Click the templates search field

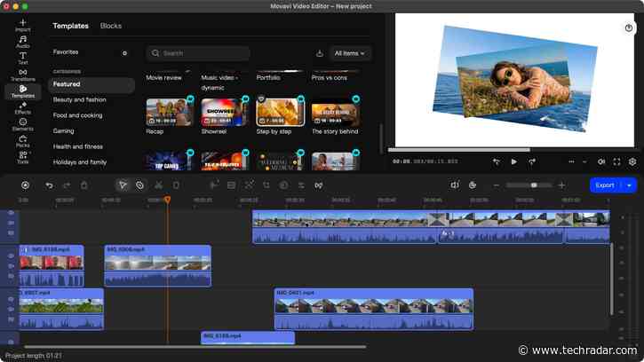pyautogui.click(x=198, y=53)
